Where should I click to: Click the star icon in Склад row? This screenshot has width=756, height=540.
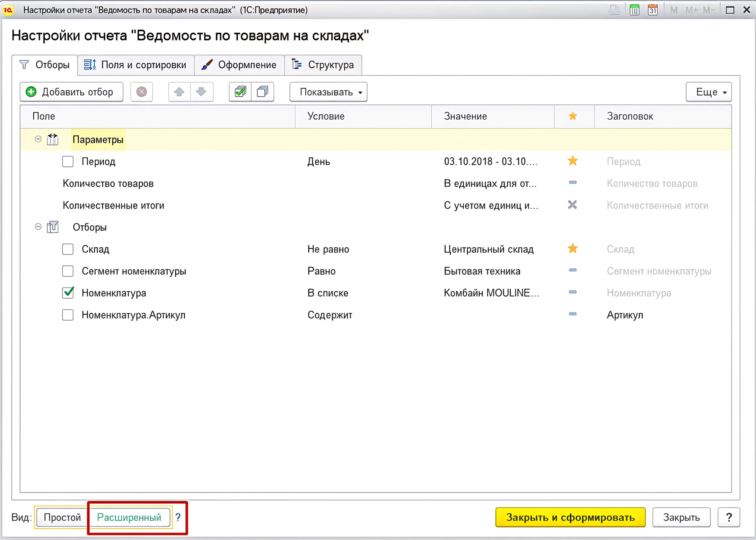pyautogui.click(x=573, y=248)
